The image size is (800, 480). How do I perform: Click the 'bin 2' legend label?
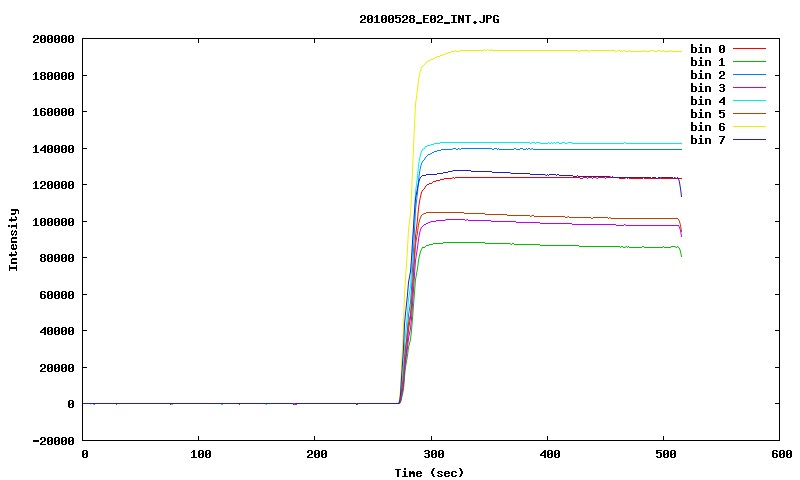pyautogui.click(x=708, y=75)
